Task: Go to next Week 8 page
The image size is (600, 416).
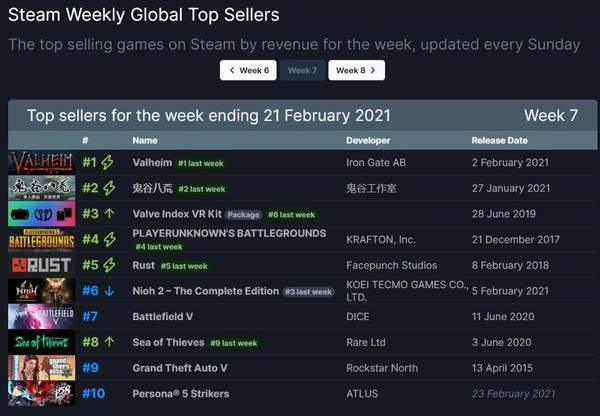Action: (x=356, y=70)
